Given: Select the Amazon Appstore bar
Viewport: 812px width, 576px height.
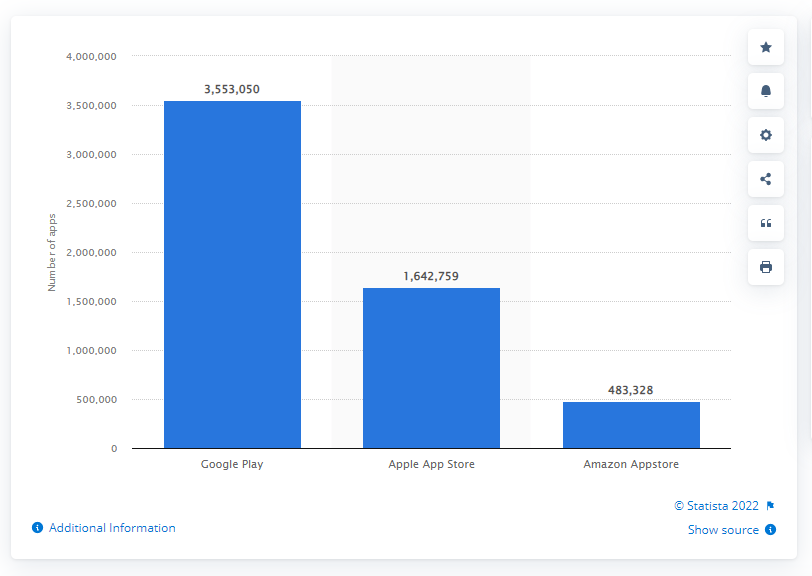Looking at the screenshot, I should (631, 424).
